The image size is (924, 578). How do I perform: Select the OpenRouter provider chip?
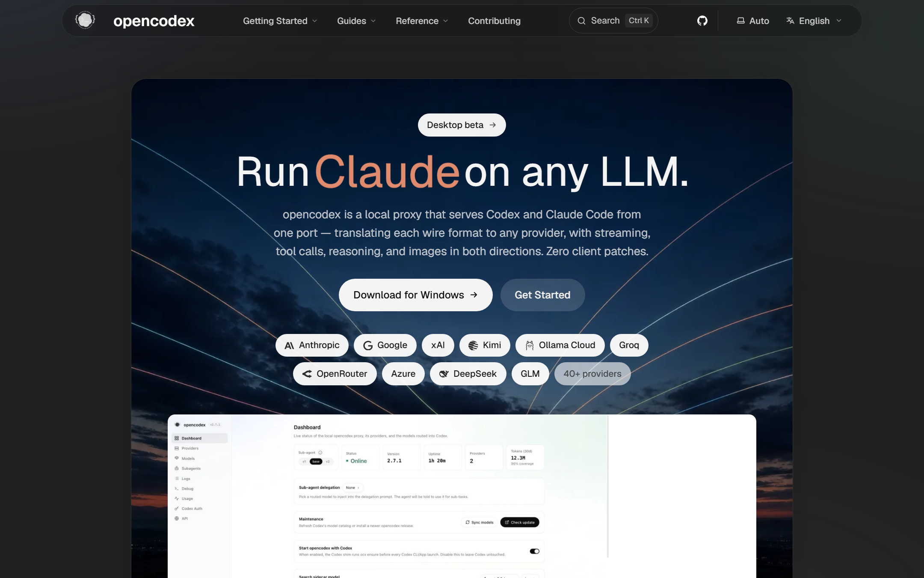point(335,374)
